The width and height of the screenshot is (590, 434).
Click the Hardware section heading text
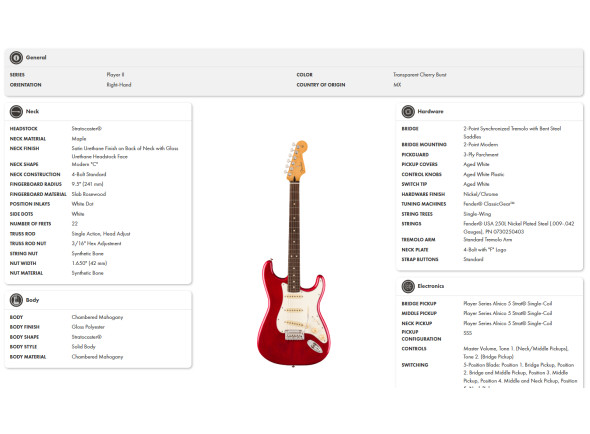point(430,111)
